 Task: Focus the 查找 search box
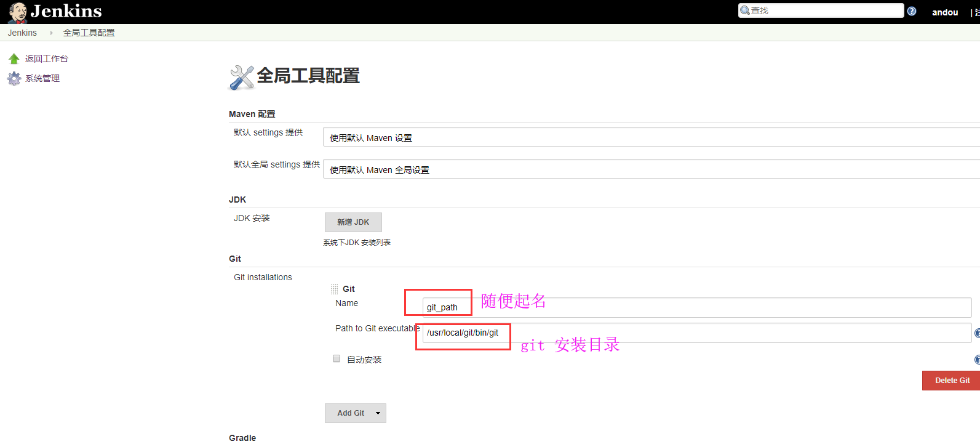(821, 10)
